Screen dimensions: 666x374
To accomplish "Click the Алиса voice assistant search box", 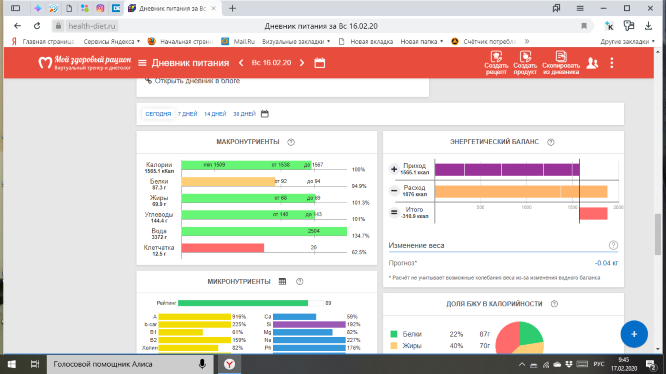I will coord(130,364).
